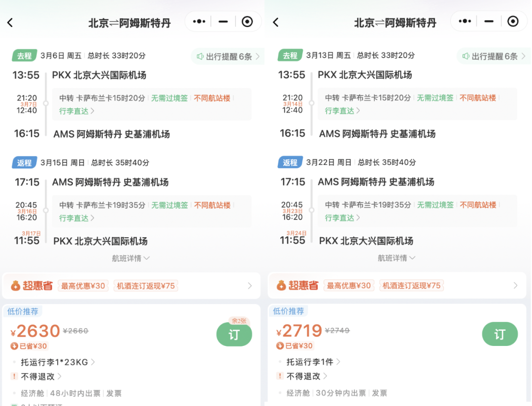Click the speaker icon beside left 出行提醒6条
The height and width of the screenshot is (406, 532).
point(201,57)
